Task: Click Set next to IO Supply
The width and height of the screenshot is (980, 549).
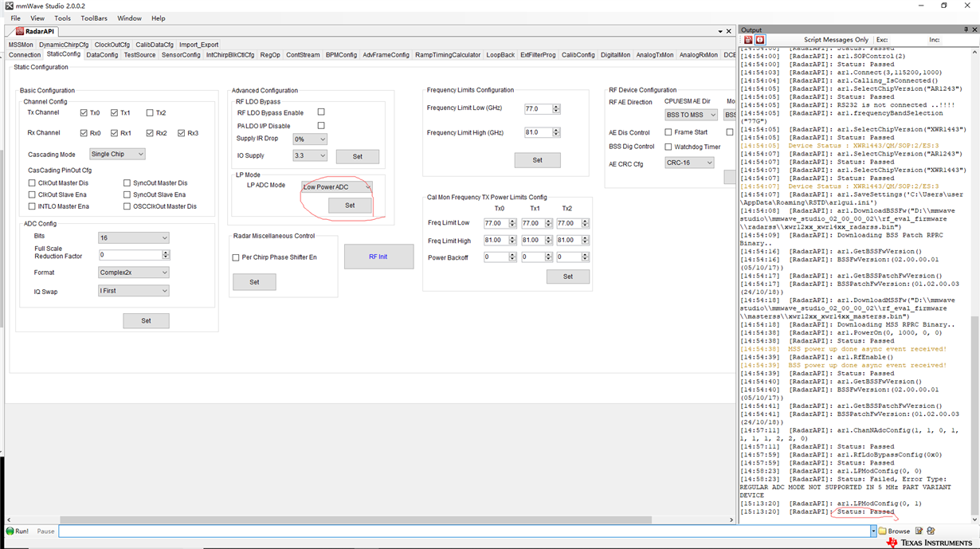Action: (x=358, y=156)
